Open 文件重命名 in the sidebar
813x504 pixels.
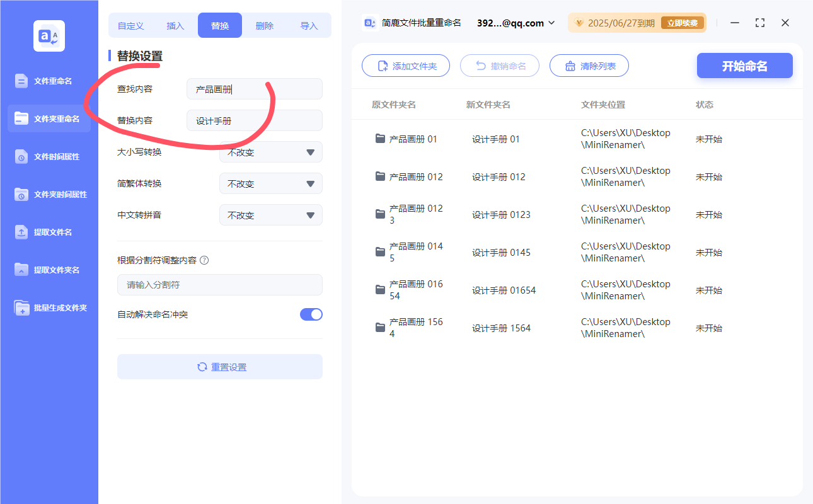[x=49, y=81]
